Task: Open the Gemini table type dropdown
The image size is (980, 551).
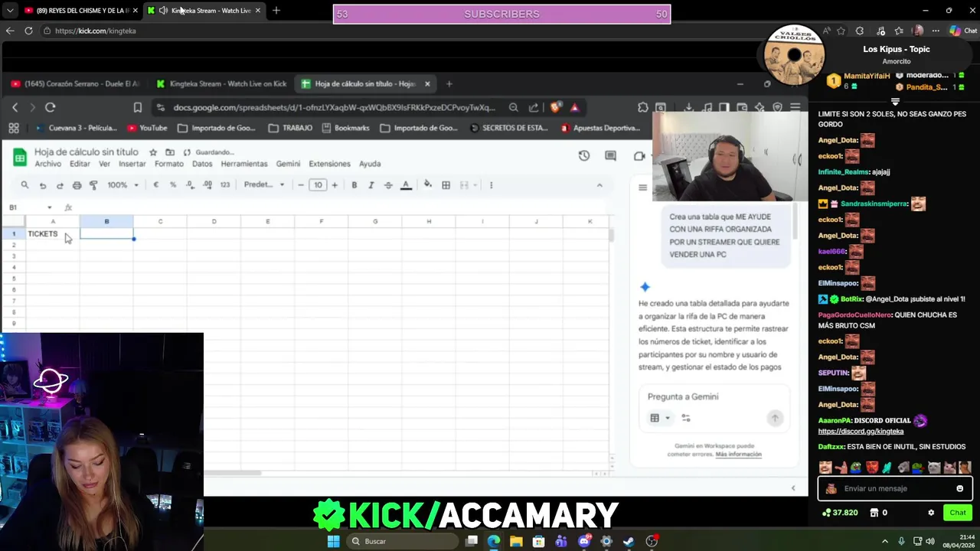Action: point(660,418)
